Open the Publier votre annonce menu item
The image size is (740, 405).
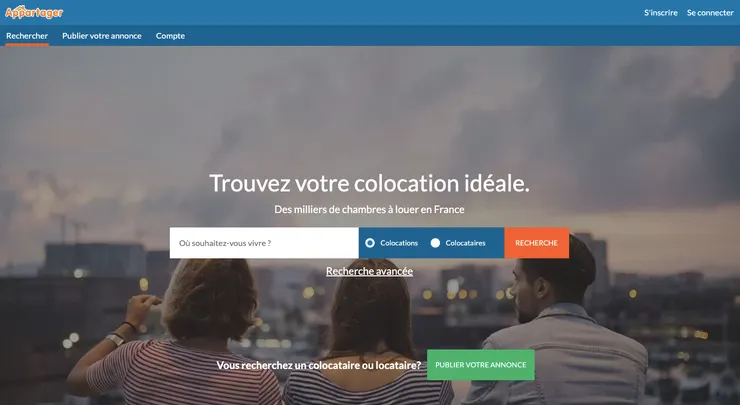(x=101, y=36)
